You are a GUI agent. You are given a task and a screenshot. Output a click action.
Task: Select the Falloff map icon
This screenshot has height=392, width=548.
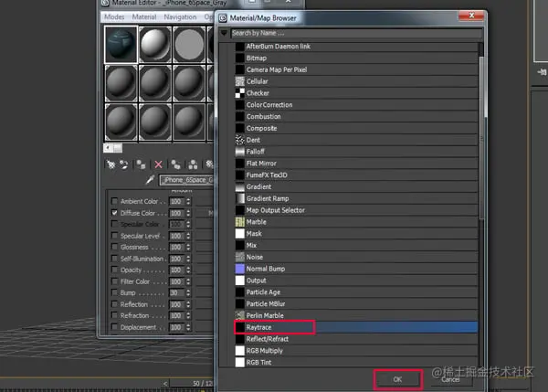click(x=239, y=152)
